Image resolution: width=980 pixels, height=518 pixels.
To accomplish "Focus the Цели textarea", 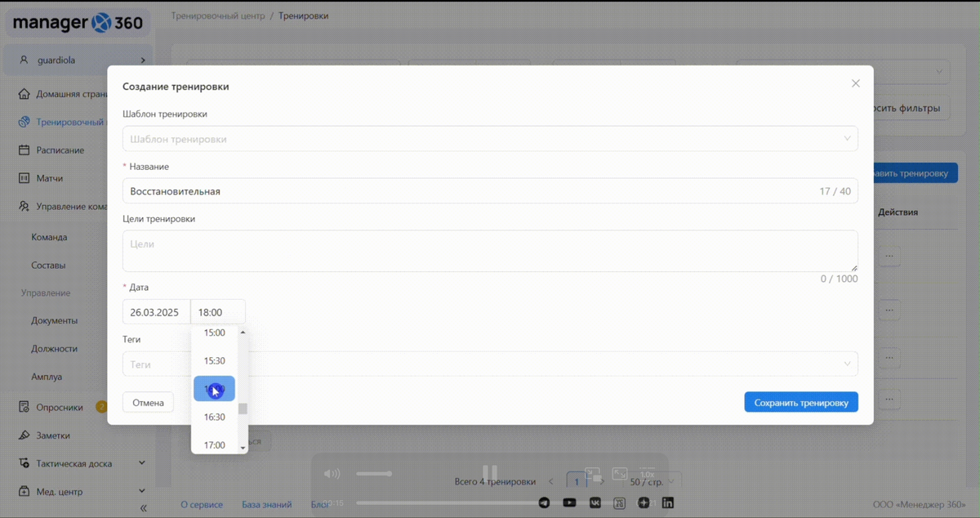I will point(490,251).
